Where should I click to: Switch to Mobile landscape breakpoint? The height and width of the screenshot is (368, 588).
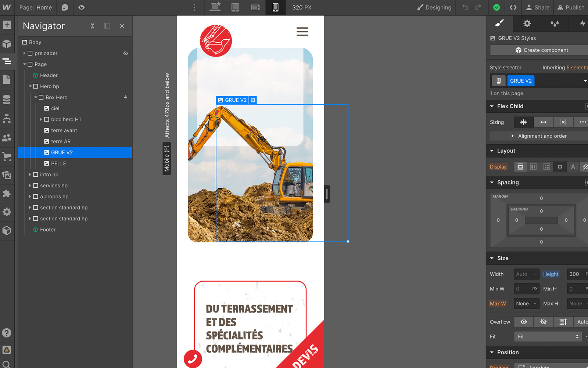click(255, 7)
